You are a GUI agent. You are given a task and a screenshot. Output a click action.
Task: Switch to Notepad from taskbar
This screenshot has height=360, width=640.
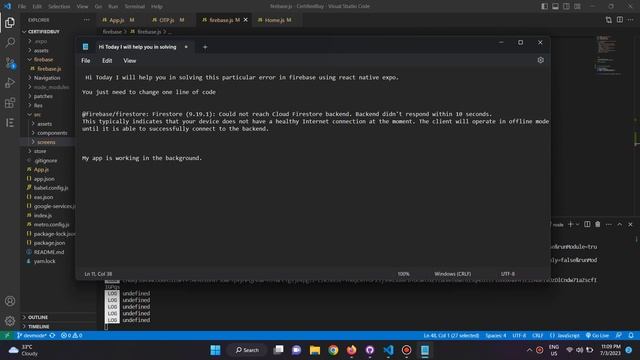click(x=425, y=350)
